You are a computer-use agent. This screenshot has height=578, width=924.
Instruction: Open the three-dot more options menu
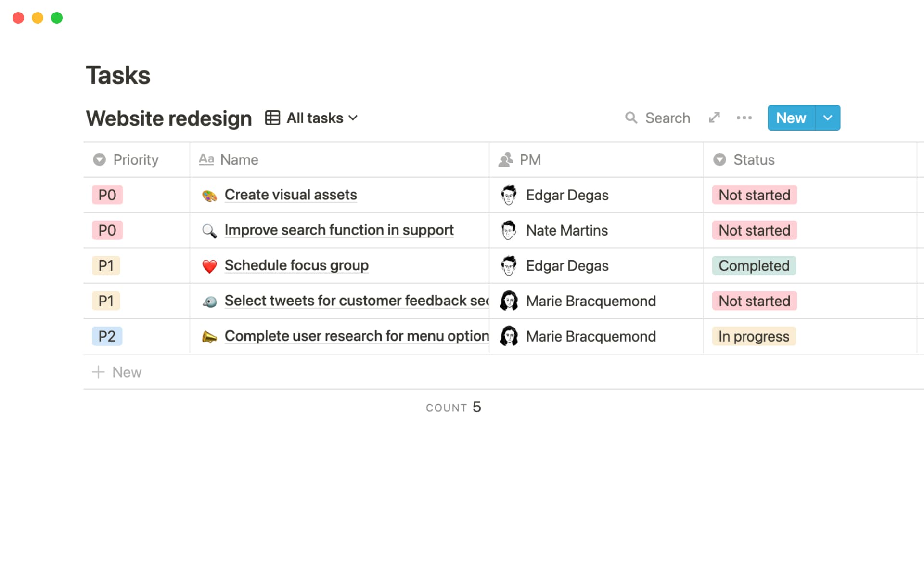coord(744,118)
